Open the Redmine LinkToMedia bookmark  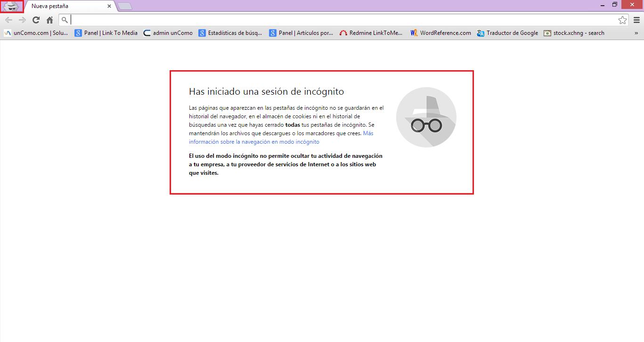click(x=371, y=33)
